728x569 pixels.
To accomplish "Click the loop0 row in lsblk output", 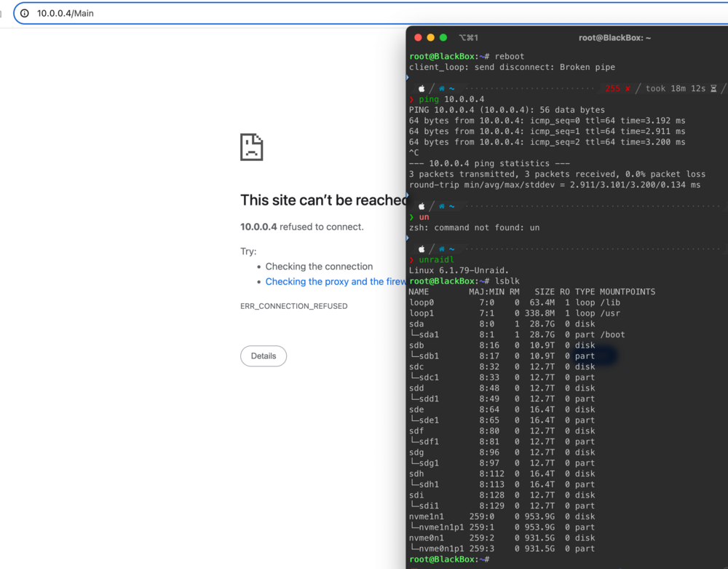I will [515, 302].
